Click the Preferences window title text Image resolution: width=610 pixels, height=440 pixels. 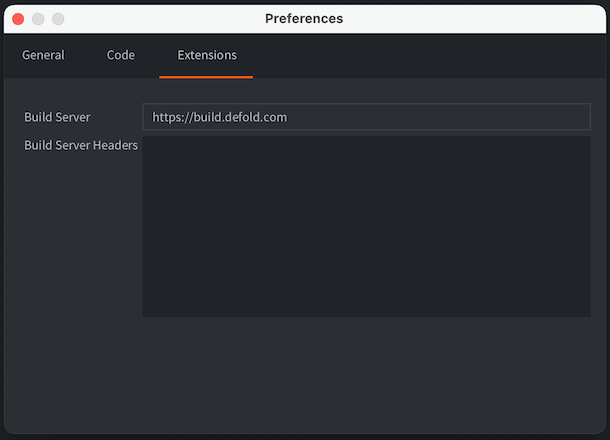coord(304,19)
